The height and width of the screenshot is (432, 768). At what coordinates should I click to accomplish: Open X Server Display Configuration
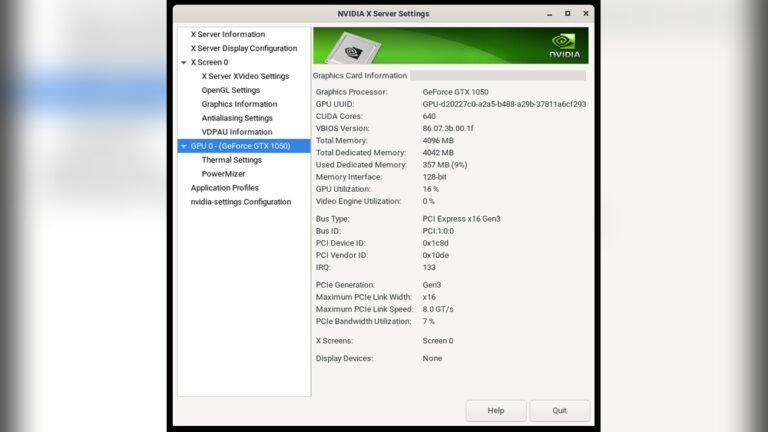coord(244,48)
